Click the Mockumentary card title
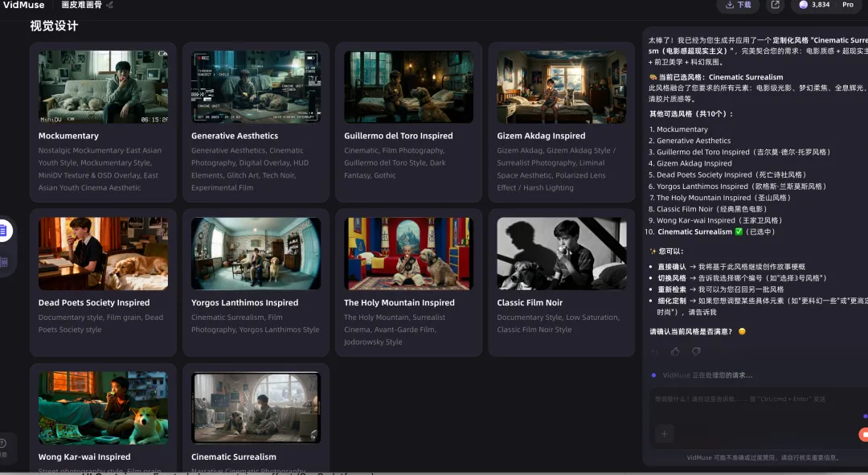This screenshot has height=475, width=868. pos(68,136)
